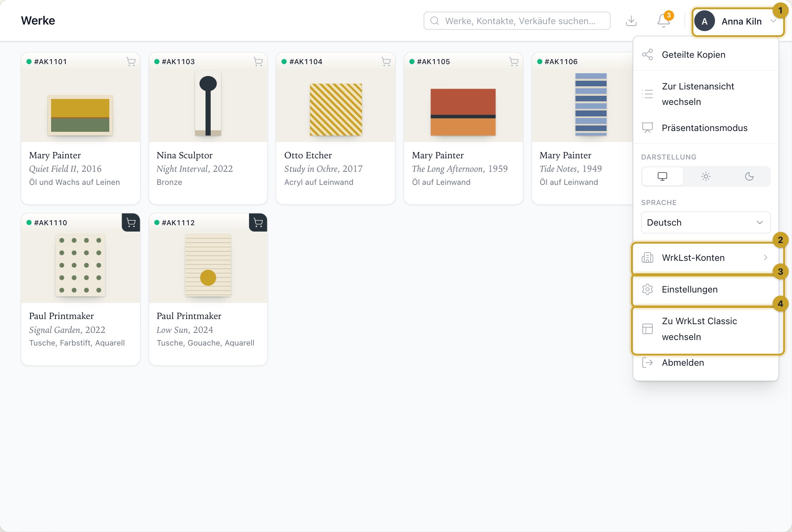The height and width of the screenshot is (532, 792).
Task: Remove #AK1112 from cart
Action: pos(258,222)
